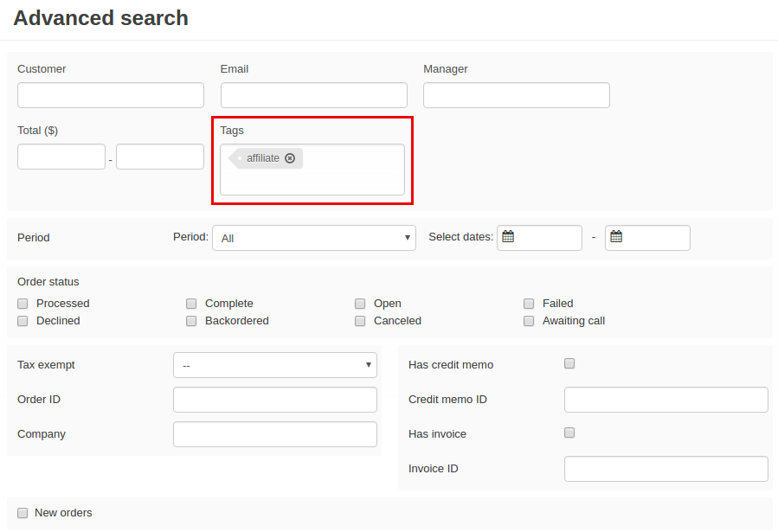Open the end date calendar picker

(616, 236)
